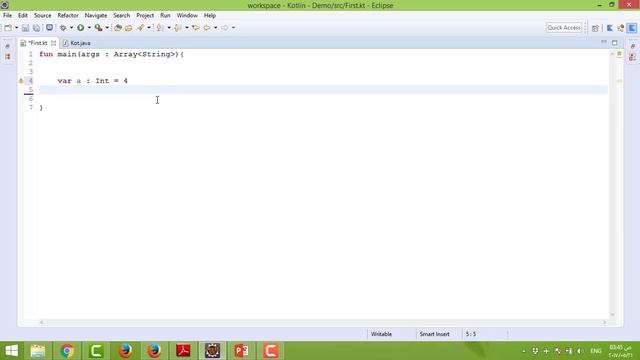Screen dimensions: 640x360
Task: Click the editor horizontal scrollbar
Action: pyautogui.click(x=322, y=322)
